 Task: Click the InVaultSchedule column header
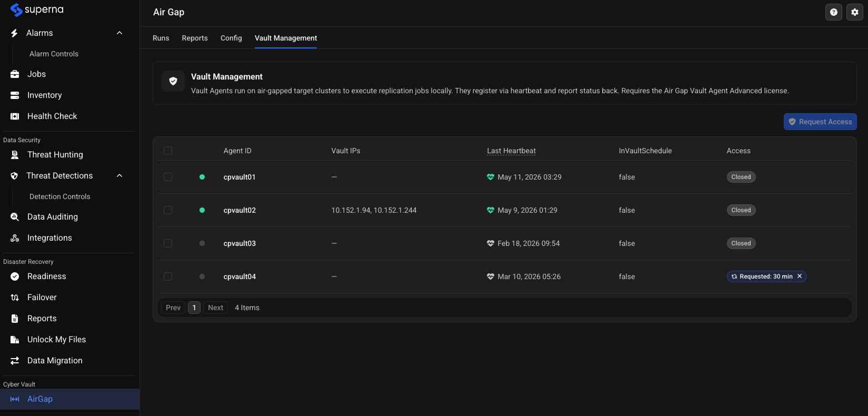pyautogui.click(x=645, y=151)
